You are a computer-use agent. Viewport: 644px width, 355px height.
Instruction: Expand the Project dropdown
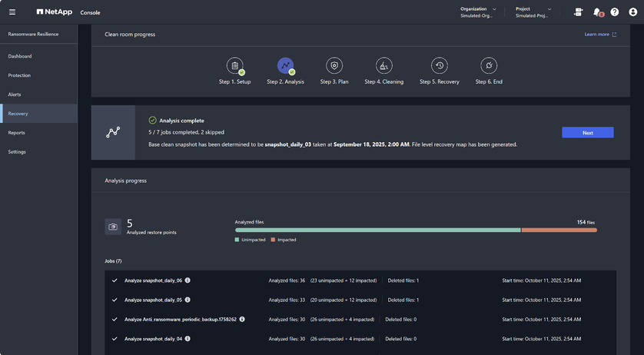533,12
